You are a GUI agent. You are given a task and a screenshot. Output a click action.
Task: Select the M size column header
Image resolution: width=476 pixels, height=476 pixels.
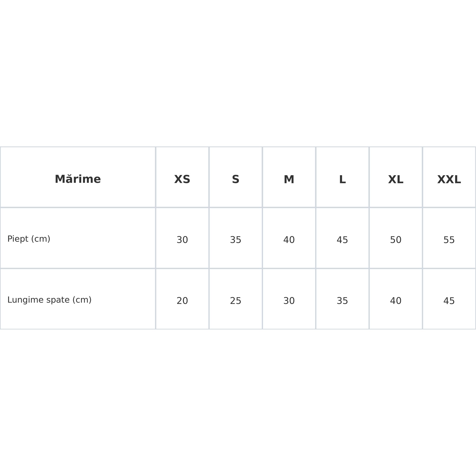pyautogui.click(x=289, y=179)
